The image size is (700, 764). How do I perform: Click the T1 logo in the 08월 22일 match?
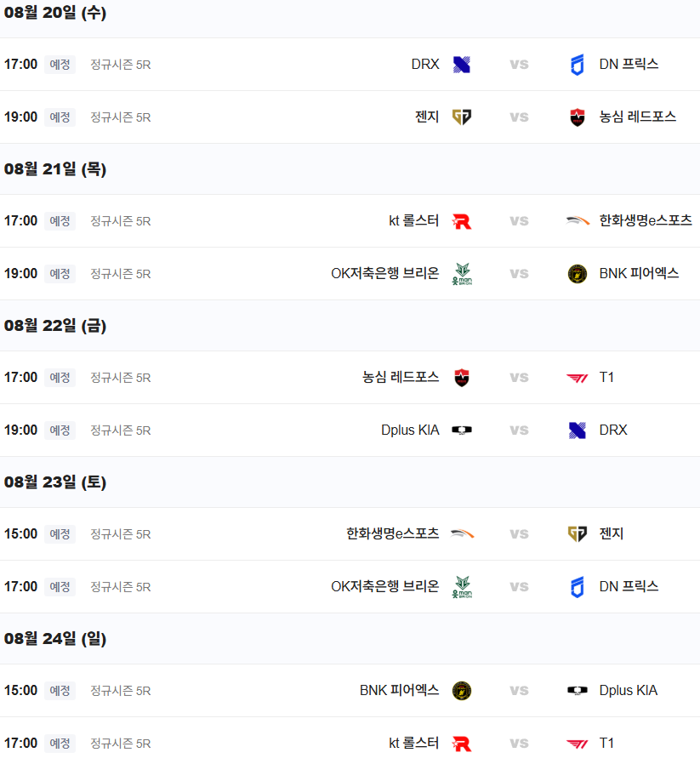(x=578, y=378)
